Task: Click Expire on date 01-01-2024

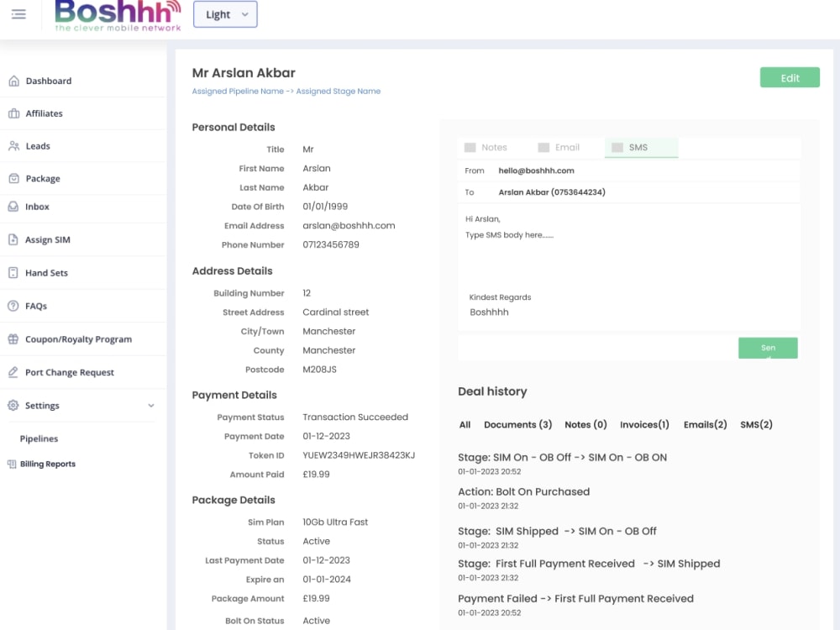Action: pyautogui.click(x=326, y=580)
